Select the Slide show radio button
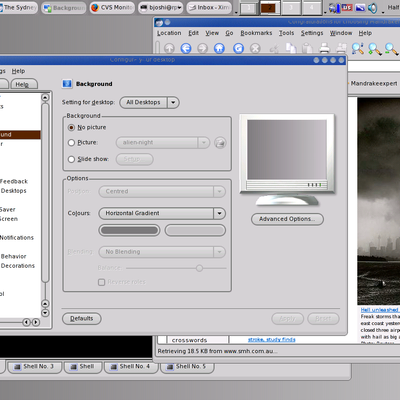 [71, 159]
